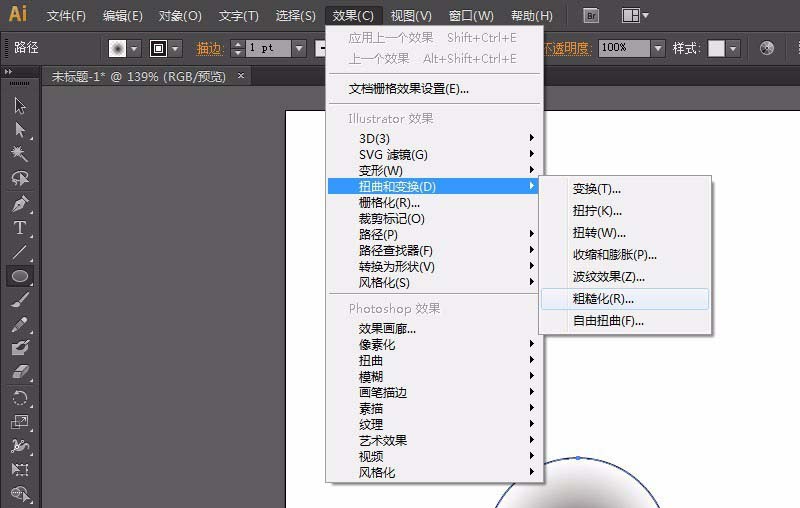
Task: Expand the toolbar with double-arrow icon
Action: (8, 72)
